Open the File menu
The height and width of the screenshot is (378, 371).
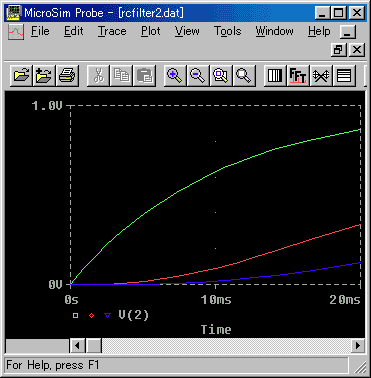[40, 31]
